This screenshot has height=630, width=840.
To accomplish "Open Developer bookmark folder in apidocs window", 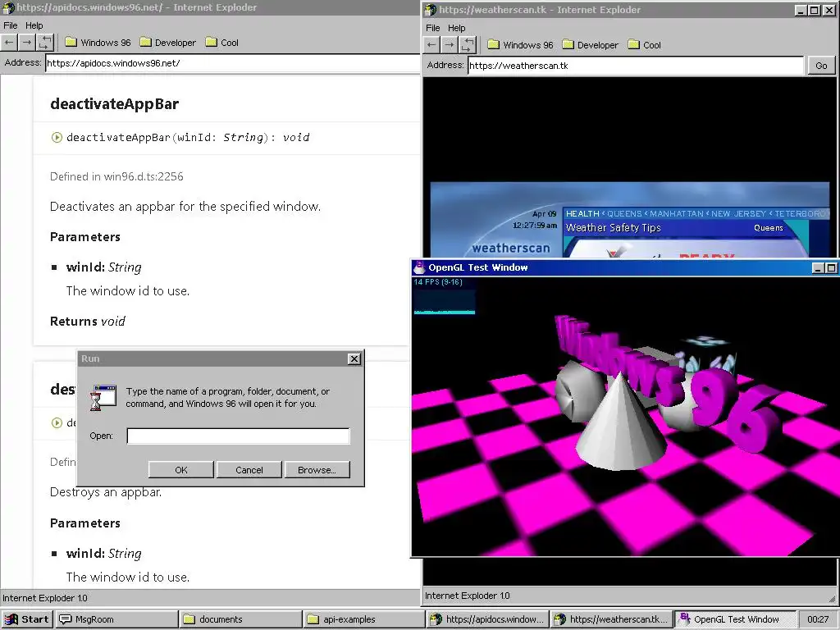I will click(167, 43).
